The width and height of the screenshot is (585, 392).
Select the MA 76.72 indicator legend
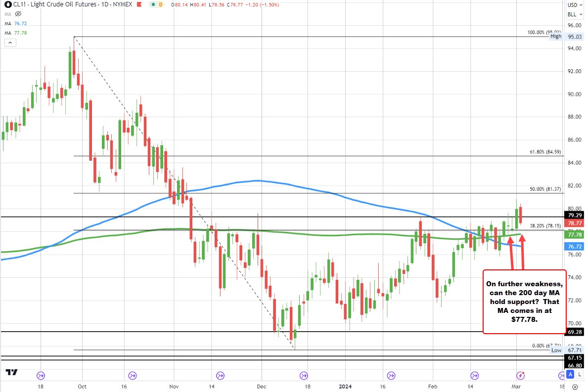pyautogui.click(x=16, y=23)
